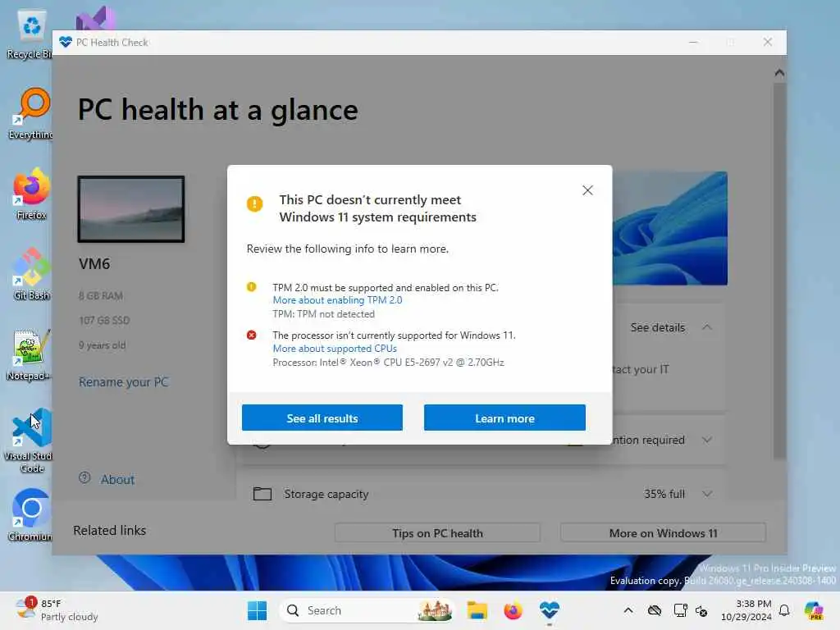The image size is (840, 630).
Task: Open the Notepad++ desktop shortcut
Action: [x=30, y=354]
